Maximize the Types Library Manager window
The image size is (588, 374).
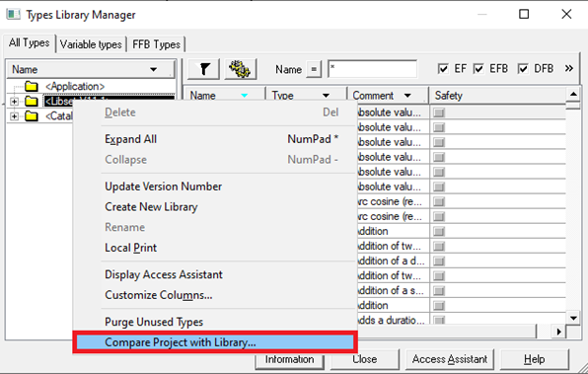pos(524,14)
